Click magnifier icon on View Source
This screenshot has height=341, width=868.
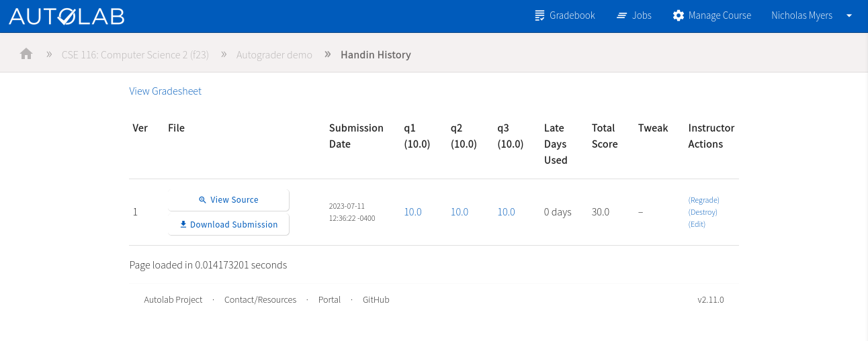[x=202, y=200]
